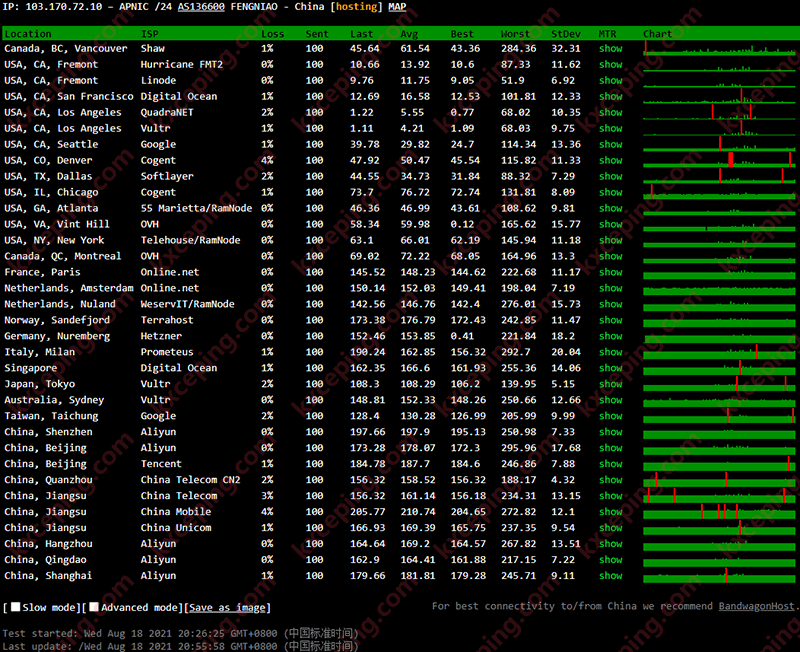Show MTR for France, Paris Online.net
800x652 pixels.
611,272
